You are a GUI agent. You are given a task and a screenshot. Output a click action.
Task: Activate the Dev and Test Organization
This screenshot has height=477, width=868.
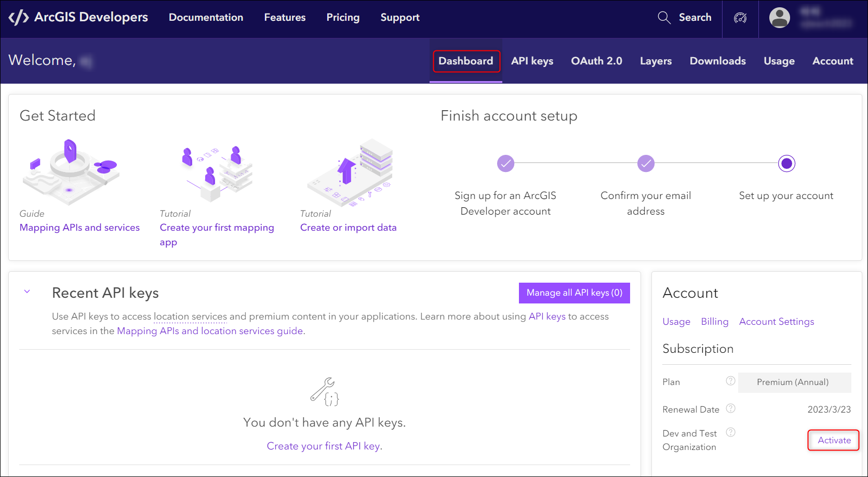[x=834, y=440]
